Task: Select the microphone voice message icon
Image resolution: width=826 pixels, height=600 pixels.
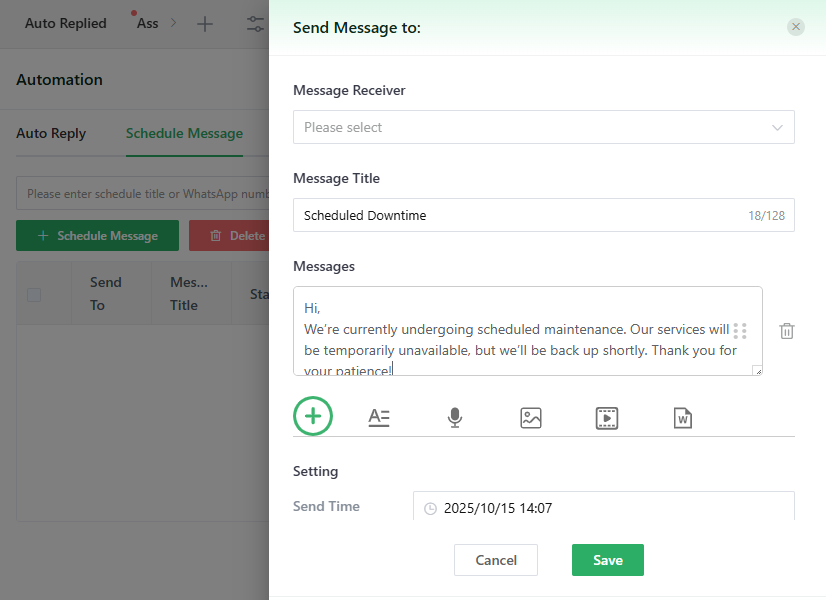Action: pyautogui.click(x=455, y=418)
